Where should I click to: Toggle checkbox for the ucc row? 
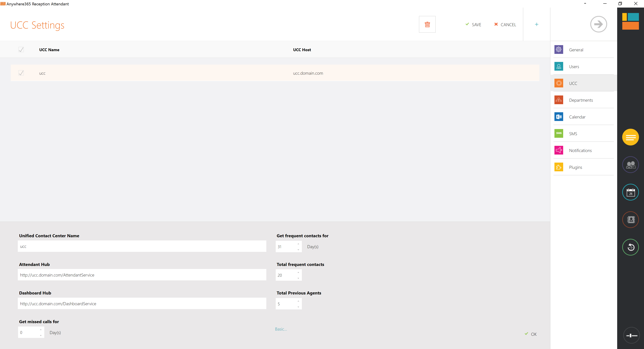tap(21, 73)
